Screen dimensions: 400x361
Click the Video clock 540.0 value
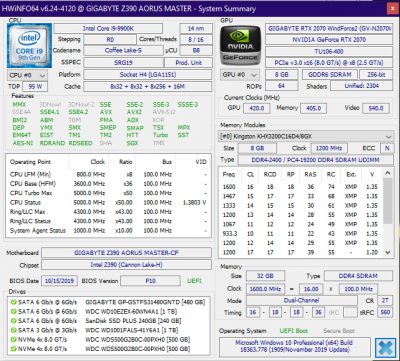[x=376, y=108]
